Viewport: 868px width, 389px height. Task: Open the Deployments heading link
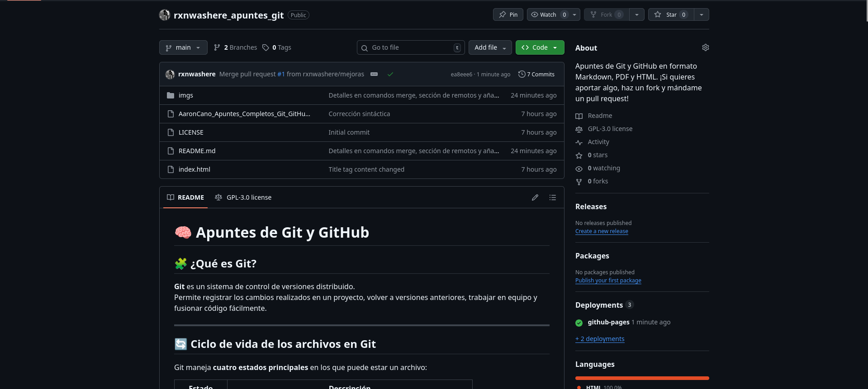coord(599,305)
